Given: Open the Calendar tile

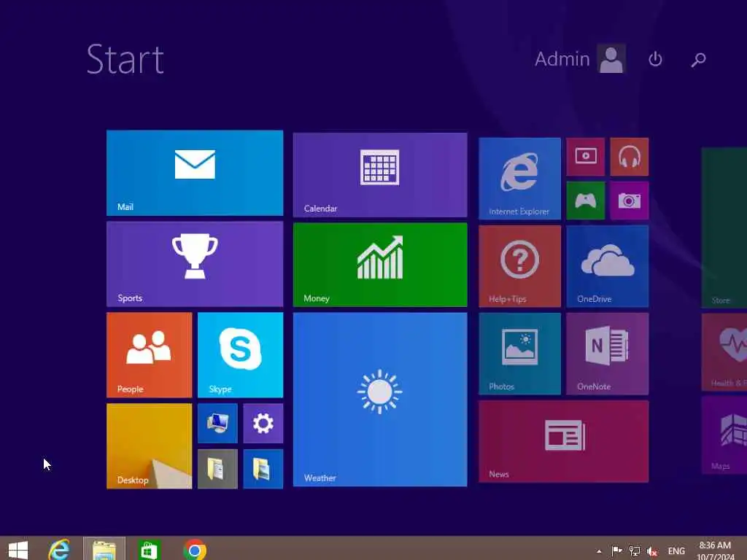Looking at the screenshot, I should pyautogui.click(x=379, y=175).
